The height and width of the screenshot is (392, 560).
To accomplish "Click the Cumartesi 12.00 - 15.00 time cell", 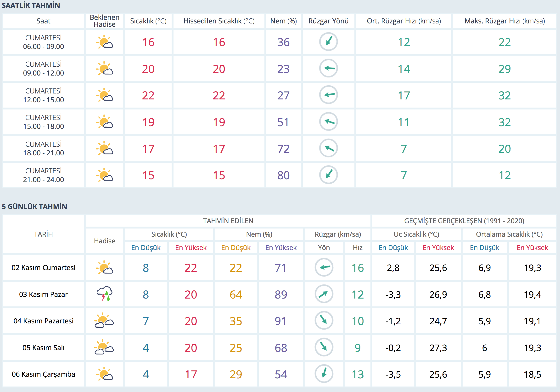I will point(43,95).
